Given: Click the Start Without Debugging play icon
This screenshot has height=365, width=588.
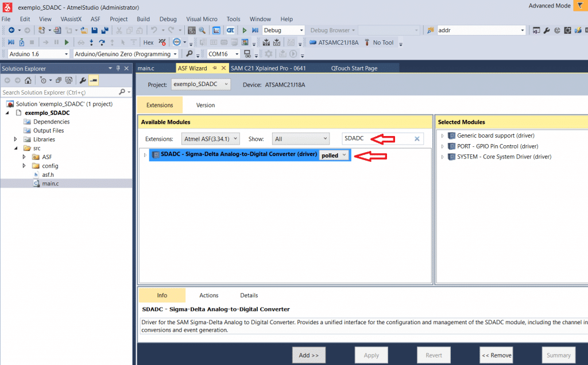Looking at the screenshot, I should click(x=245, y=30).
